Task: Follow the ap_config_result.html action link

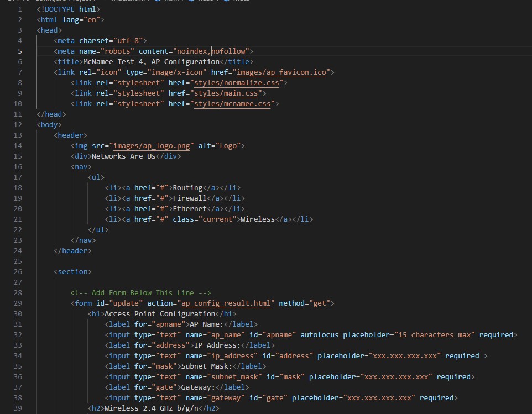Action: tap(226, 303)
